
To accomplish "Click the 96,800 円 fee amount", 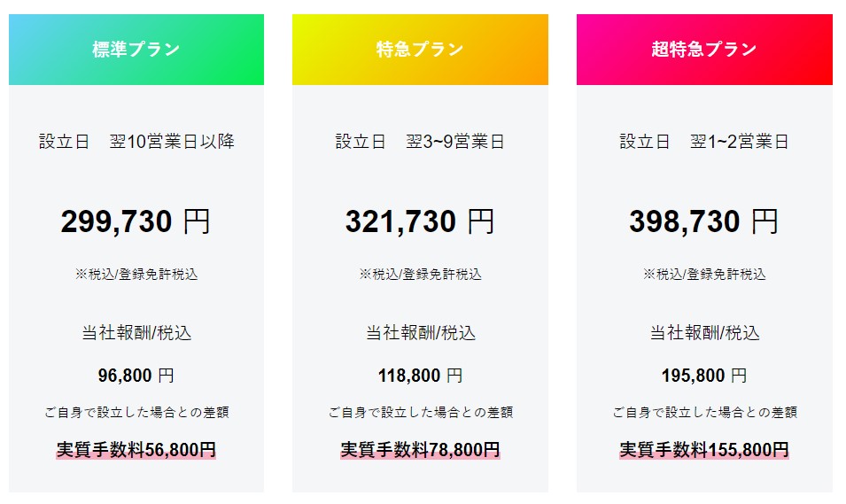I will click(136, 375).
